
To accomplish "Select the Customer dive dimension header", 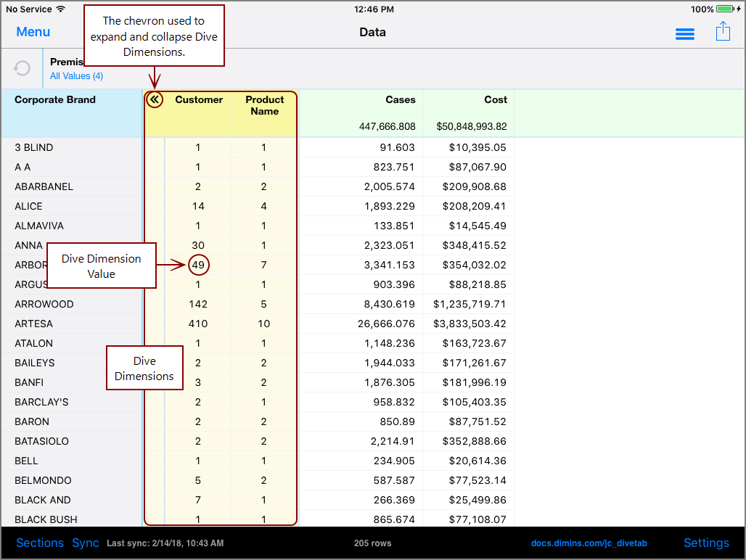I will 199,100.
